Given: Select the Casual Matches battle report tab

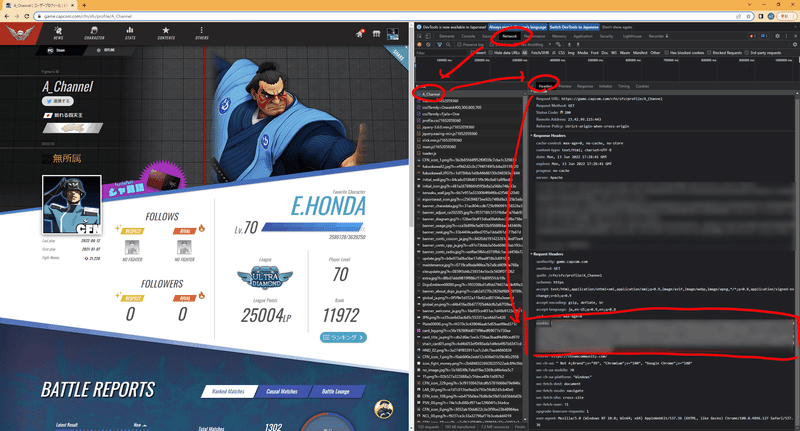Looking at the screenshot, I should [x=282, y=391].
